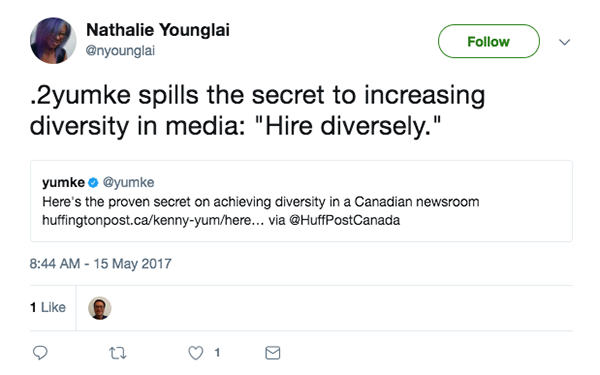Open the quoted tweet text about Canadian newsroom
The width and height of the screenshot is (600, 375).
tap(261, 202)
